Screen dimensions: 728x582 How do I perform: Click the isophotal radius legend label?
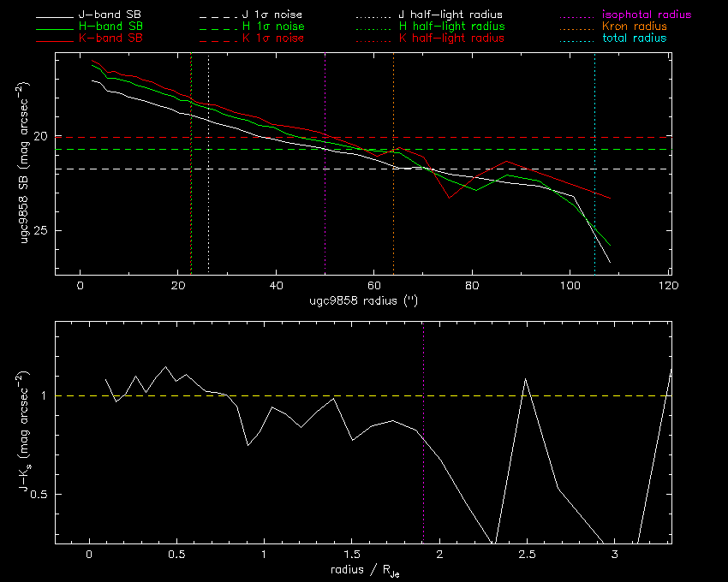tap(647, 15)
